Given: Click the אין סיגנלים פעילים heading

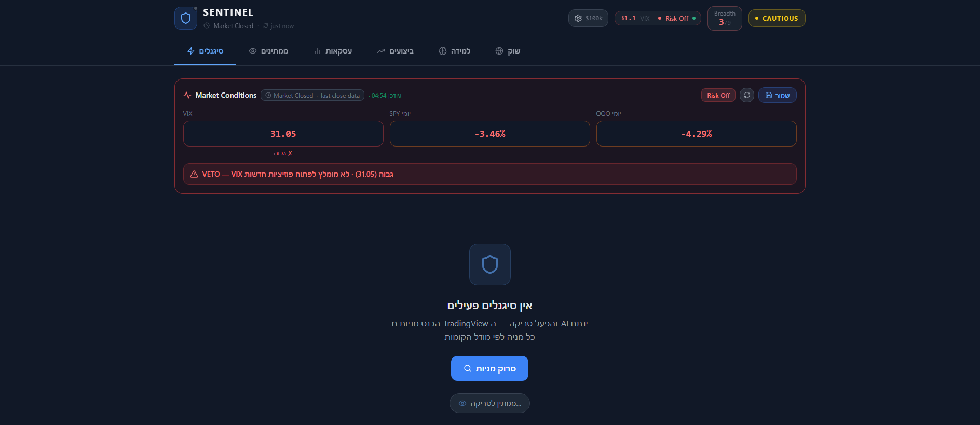Looking at the screenshot, I should point(490,306).
